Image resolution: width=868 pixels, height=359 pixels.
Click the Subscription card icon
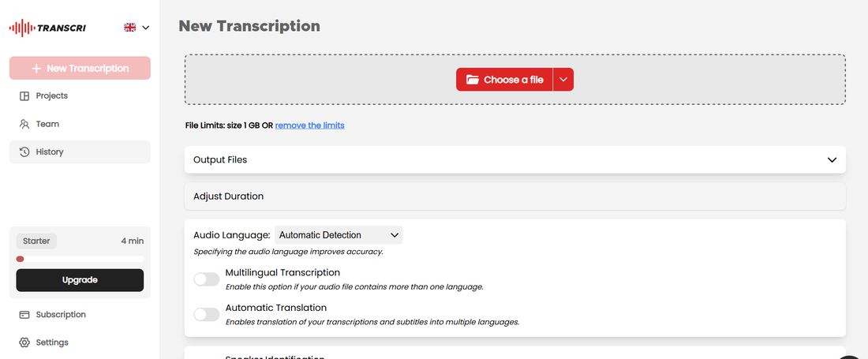(x=24, y=315)
